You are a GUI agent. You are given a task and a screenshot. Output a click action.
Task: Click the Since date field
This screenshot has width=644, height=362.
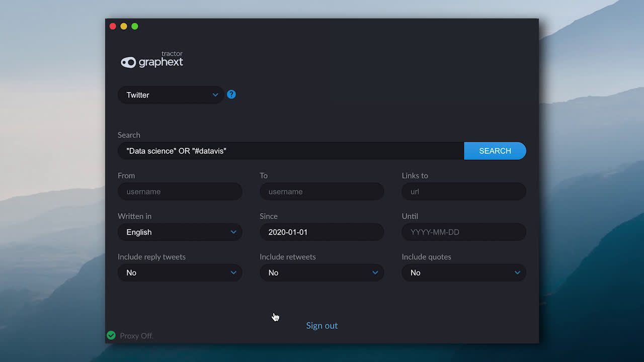pos(322,232)
